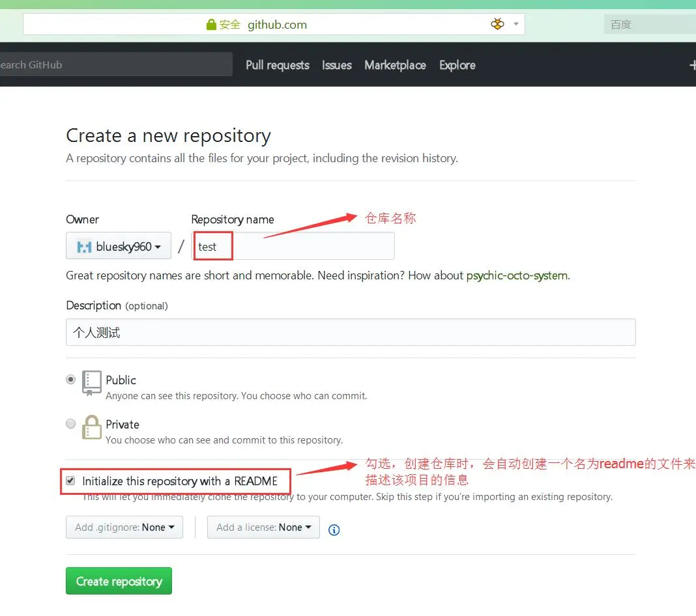The height and width of the screenshot is (616, 696).
Task: Click the Repository name label
Action: (233, 219)
